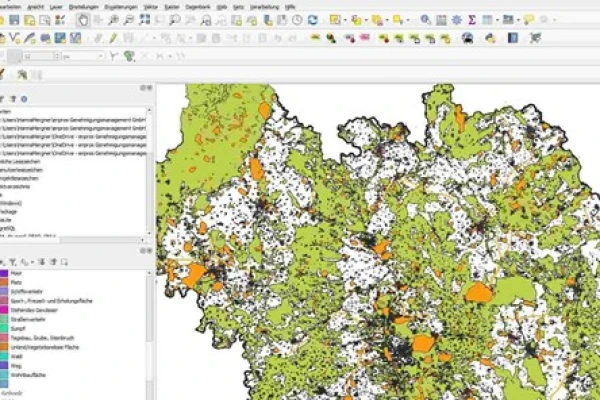
Task: Open the unit dropdown in the toolbar
Action: click(98, 56)
